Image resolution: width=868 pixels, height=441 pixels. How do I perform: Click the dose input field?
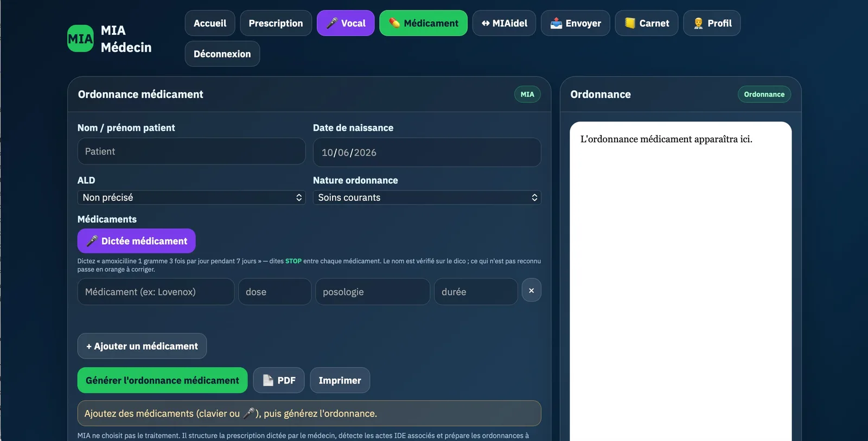pyautogui.click(x=275, y=292)
